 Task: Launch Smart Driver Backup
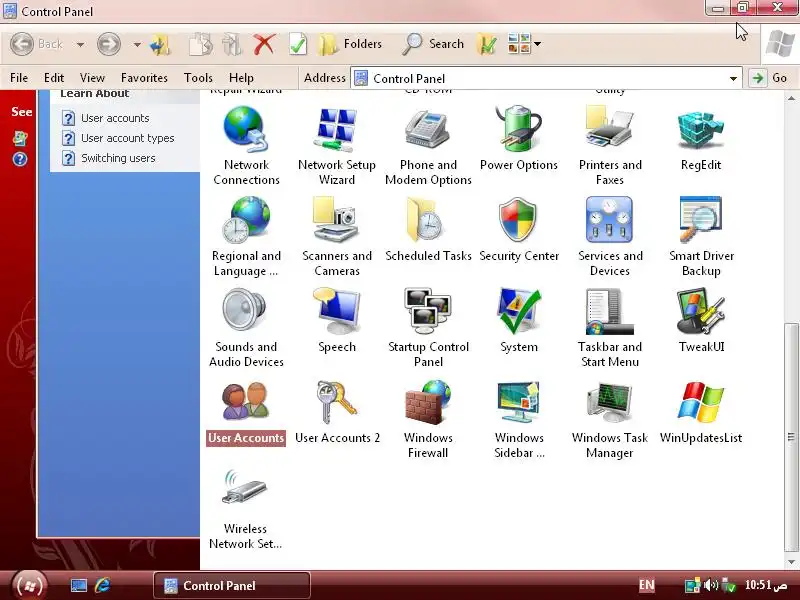[701, 236]
